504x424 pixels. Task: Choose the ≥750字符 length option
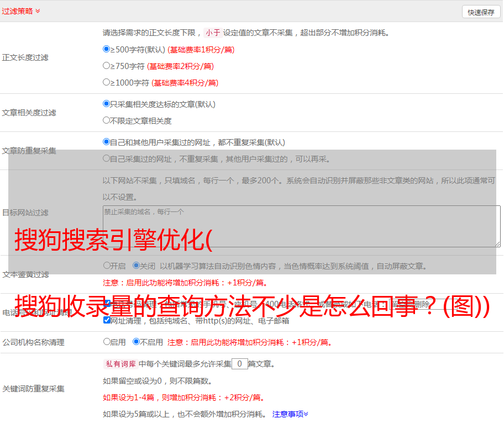click(x=106, y=66)
